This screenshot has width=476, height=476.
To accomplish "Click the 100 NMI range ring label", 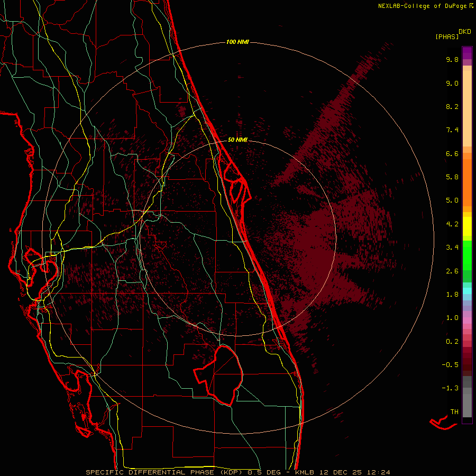I will 237,42.
